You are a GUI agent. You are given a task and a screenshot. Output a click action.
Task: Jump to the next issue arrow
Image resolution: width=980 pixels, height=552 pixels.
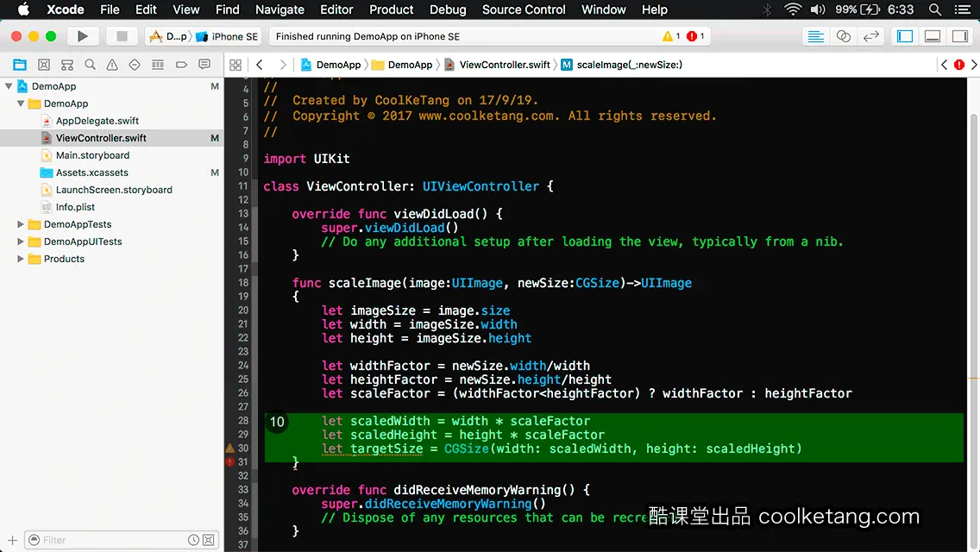(x=974, y=65)
